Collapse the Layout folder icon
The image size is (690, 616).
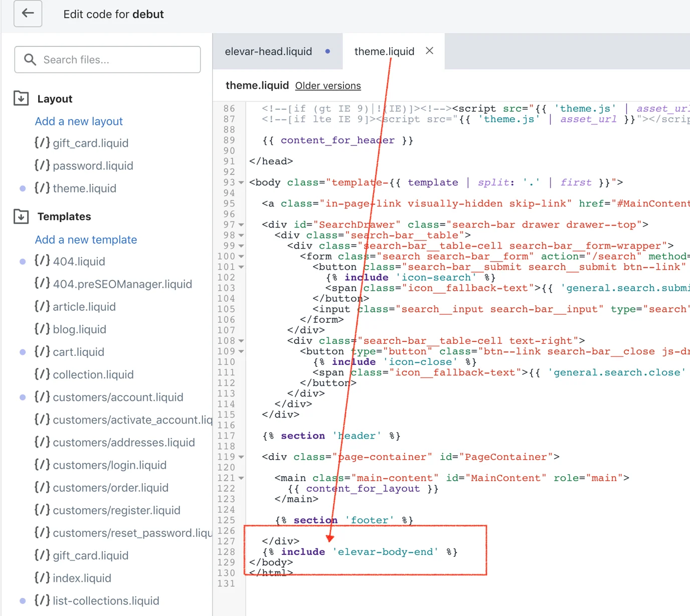pyautogui.click(x=21, y=98)
